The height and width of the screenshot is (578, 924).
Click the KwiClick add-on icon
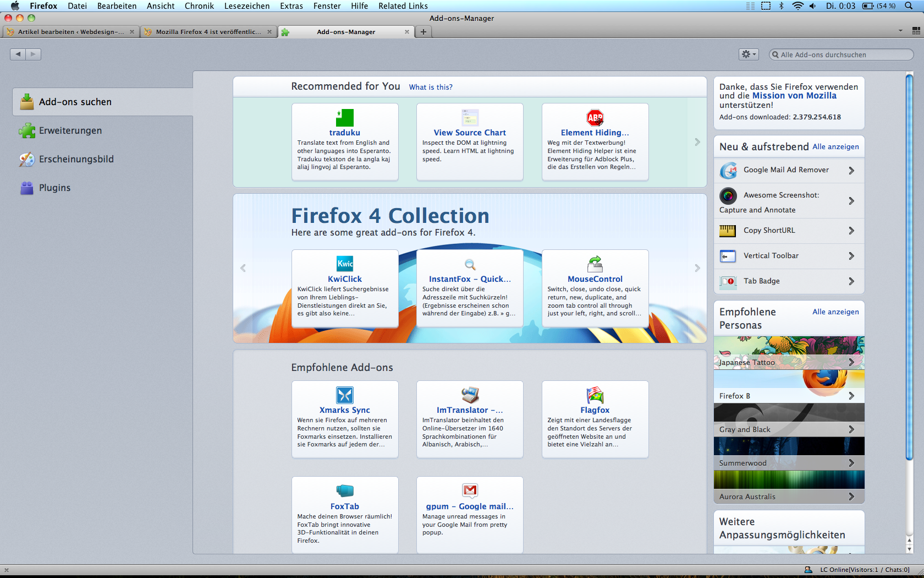pos(345,264)
